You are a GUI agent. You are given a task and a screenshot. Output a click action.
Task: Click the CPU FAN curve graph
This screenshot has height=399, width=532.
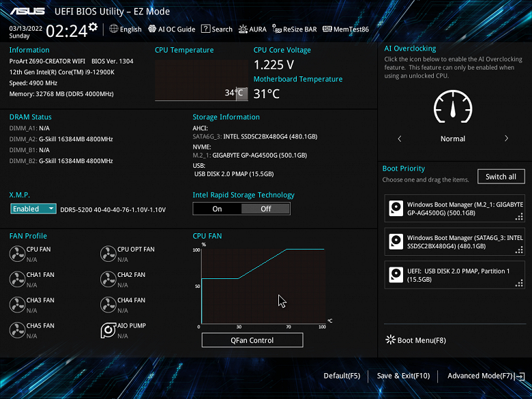click(x=263, y=286)
